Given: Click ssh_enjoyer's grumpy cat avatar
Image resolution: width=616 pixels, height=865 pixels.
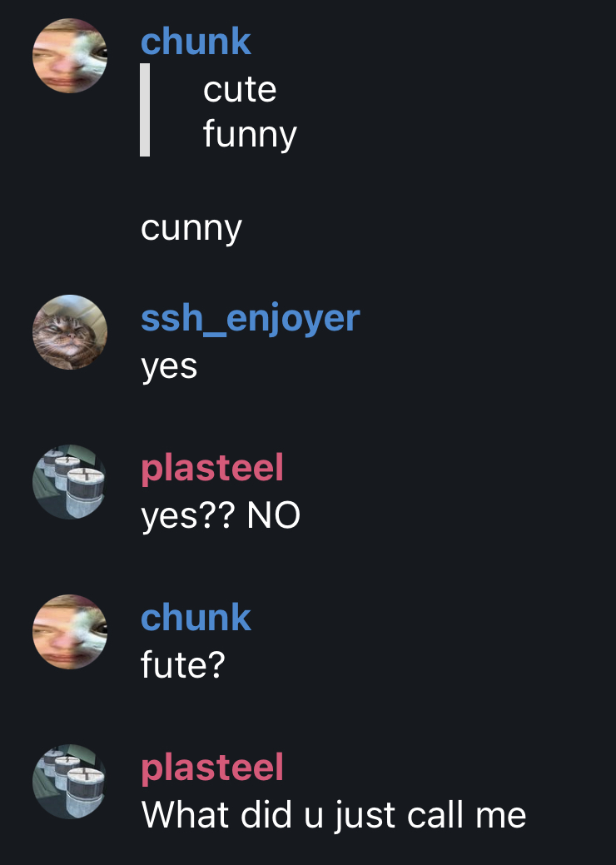Looking at the screenshot, I should [x=70, y=332].
